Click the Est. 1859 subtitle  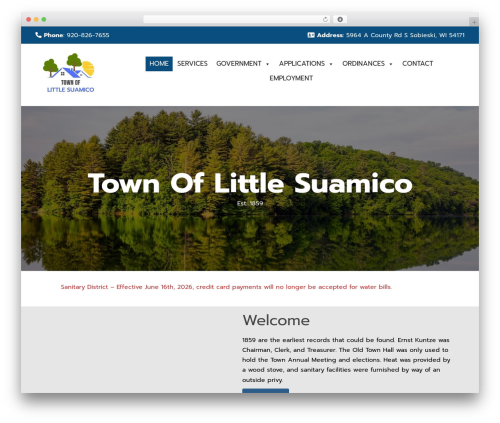pyautogui.click(x=250, y=203)
